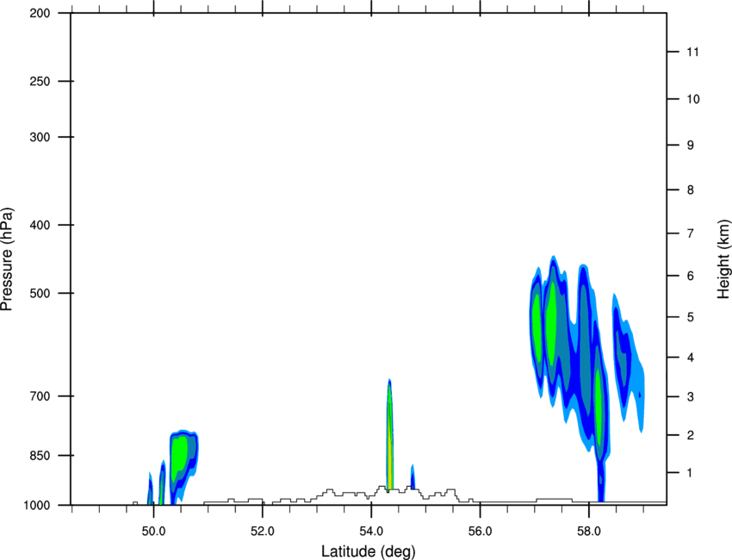This screenshot has width=732, height=560.
Task: Click the 4 km height label
Action: [x=691, y=358]
